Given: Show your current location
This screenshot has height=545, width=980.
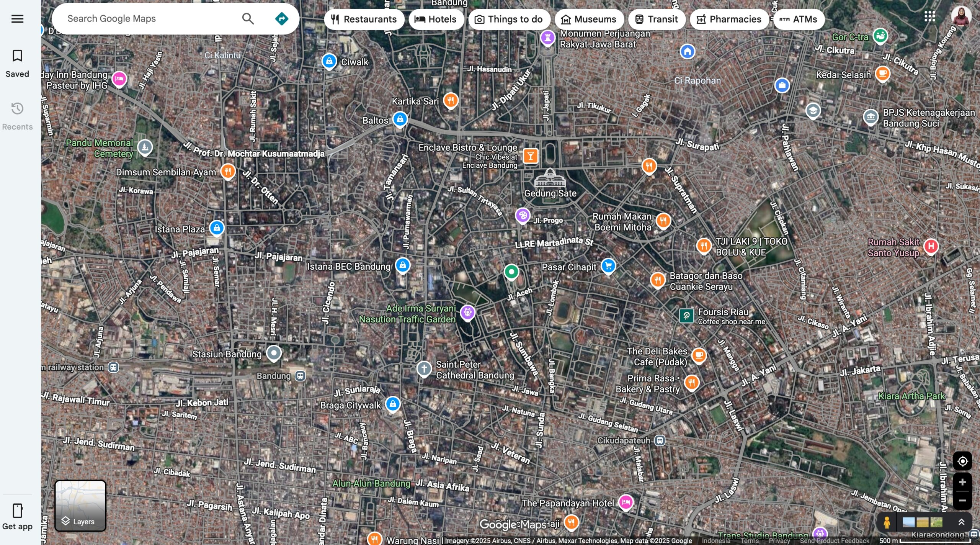Looking at the screenshot, I should (x=962, y=462).
